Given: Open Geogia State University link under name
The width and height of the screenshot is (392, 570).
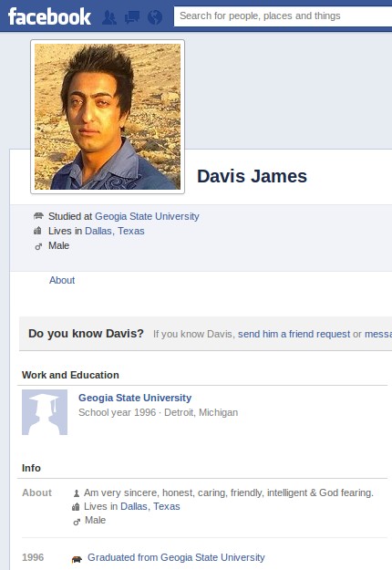Looking at the screenshot, I should [147, 216].
